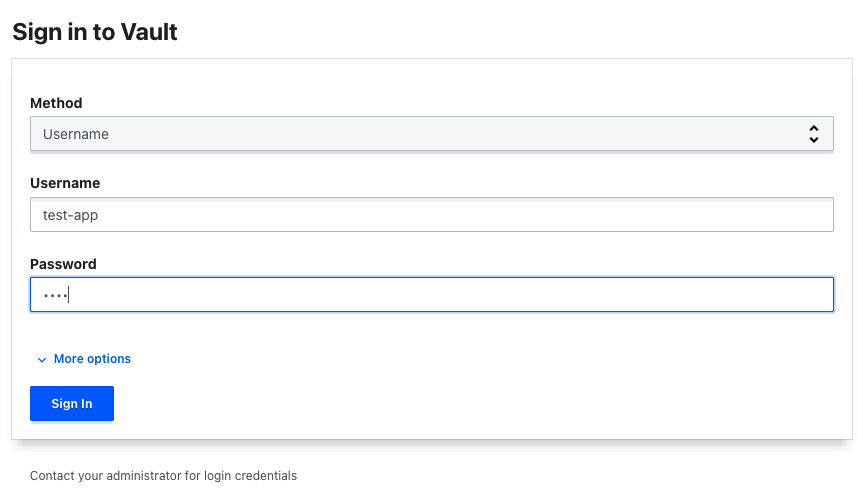The height and width of the screenshot is (493, 863).
Task: Click the test-app text in Username box
Action: point(70,215)
